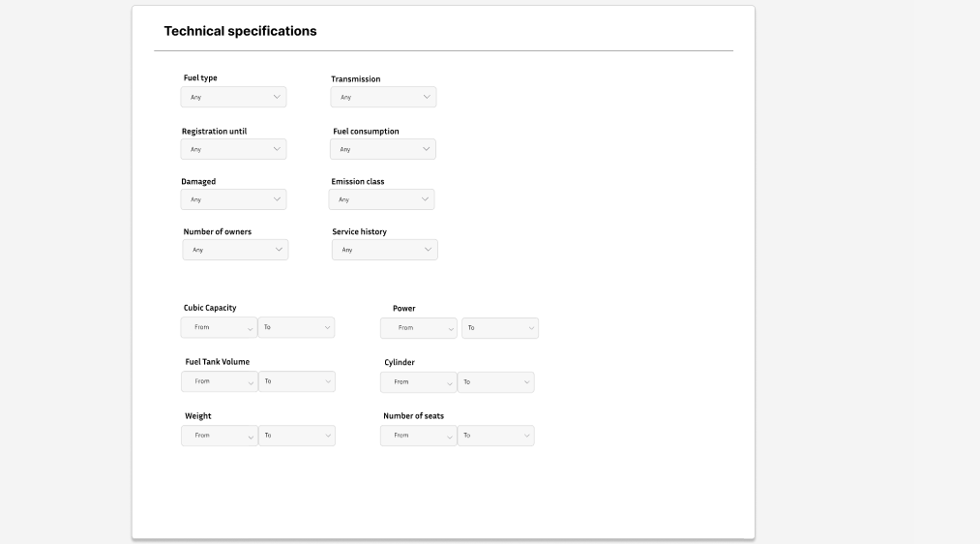Expand Fuel Tank Volume To dropdown

pos(296,381)
